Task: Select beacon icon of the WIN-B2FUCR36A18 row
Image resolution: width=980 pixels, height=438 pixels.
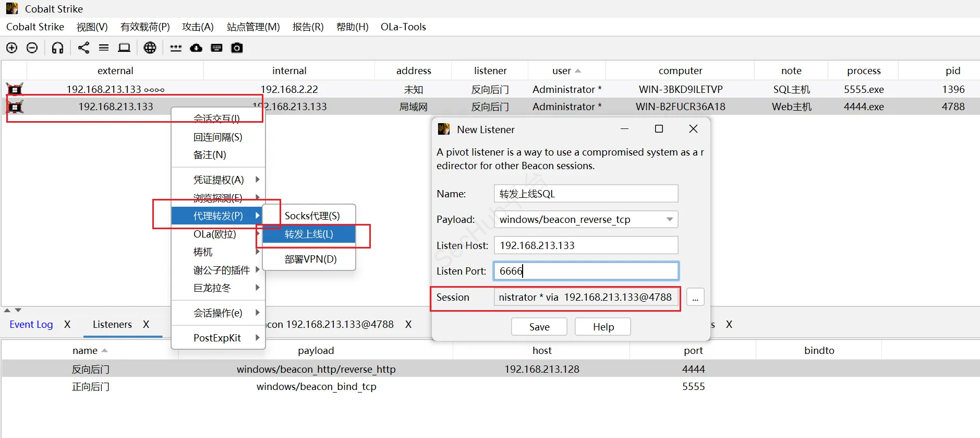Action: pos(15,107)
